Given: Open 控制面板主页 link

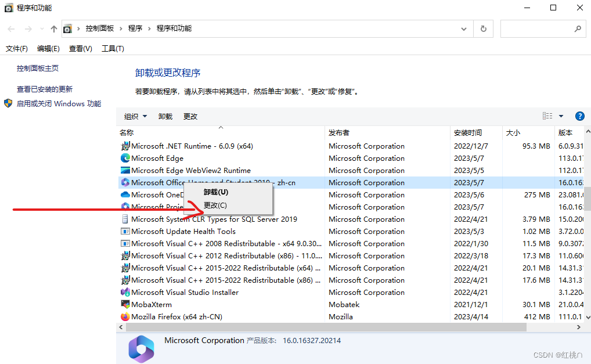Looking at the screenshot, I should coord(38,68).
